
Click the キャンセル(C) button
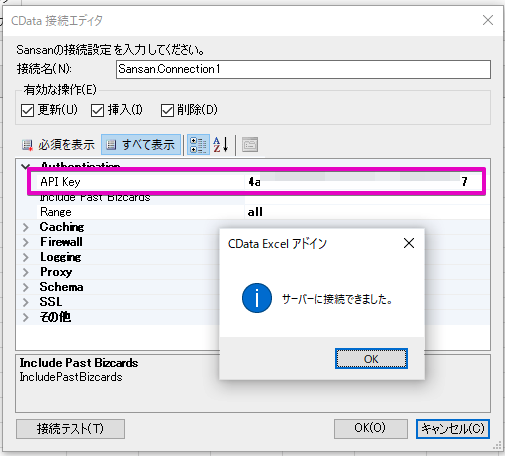(453, 429)
